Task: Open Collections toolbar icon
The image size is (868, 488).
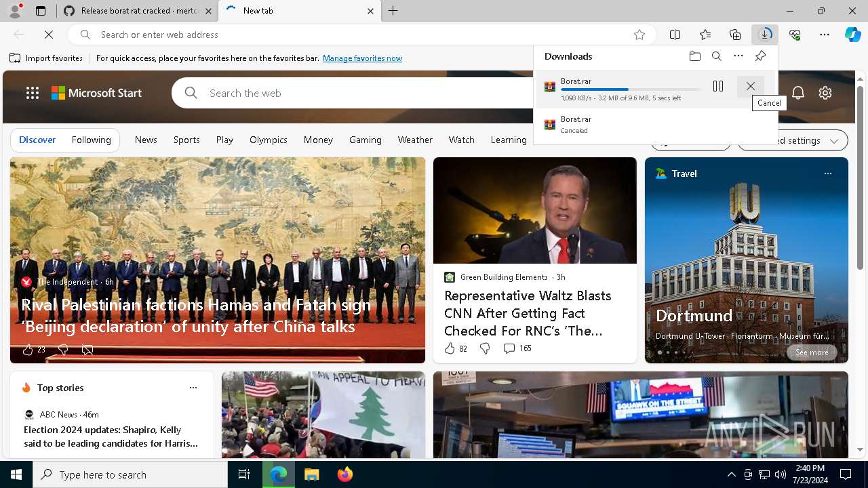Action: [x=735, y=35]
